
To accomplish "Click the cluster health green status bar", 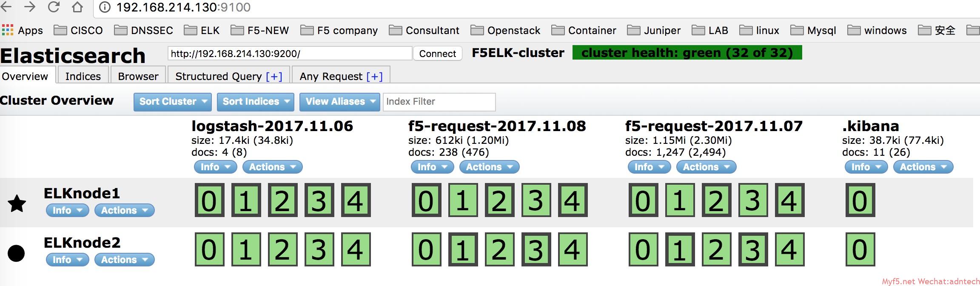I will [687, 53].
